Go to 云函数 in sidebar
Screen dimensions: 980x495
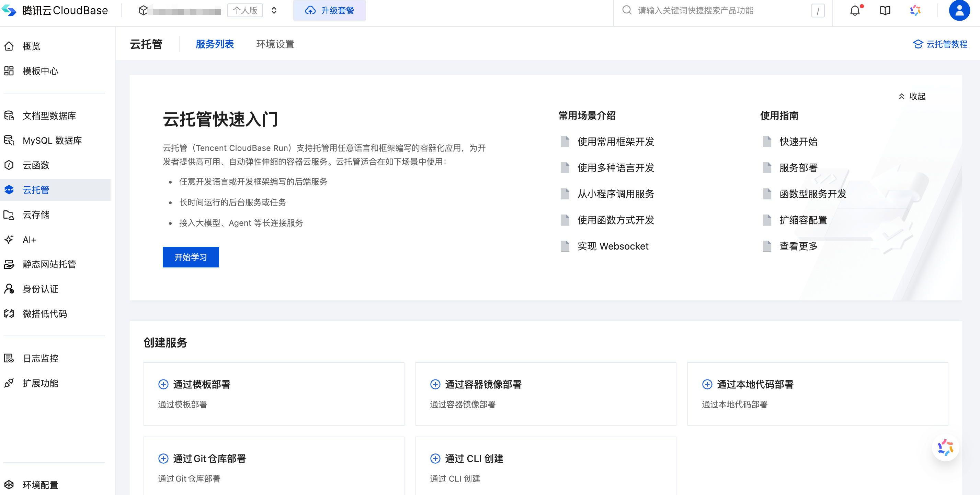(x=36, y=165)
